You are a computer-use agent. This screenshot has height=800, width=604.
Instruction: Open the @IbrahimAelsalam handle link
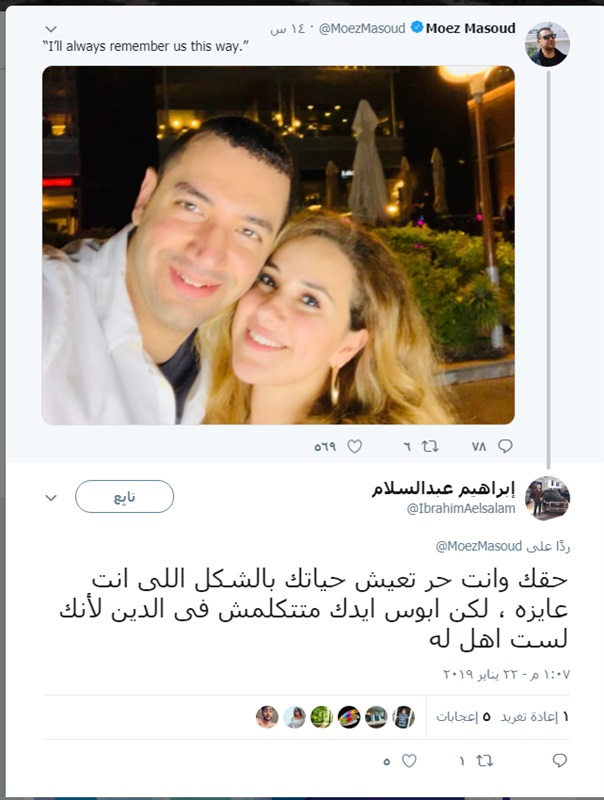tap(461, 508)
